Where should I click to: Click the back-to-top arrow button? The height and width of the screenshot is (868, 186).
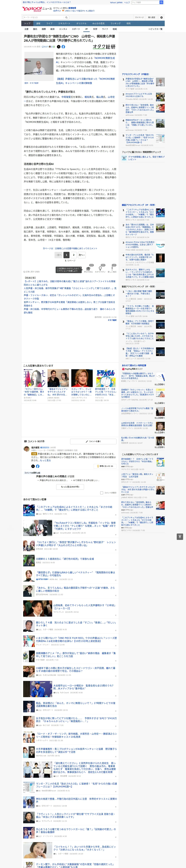point(180,536)
